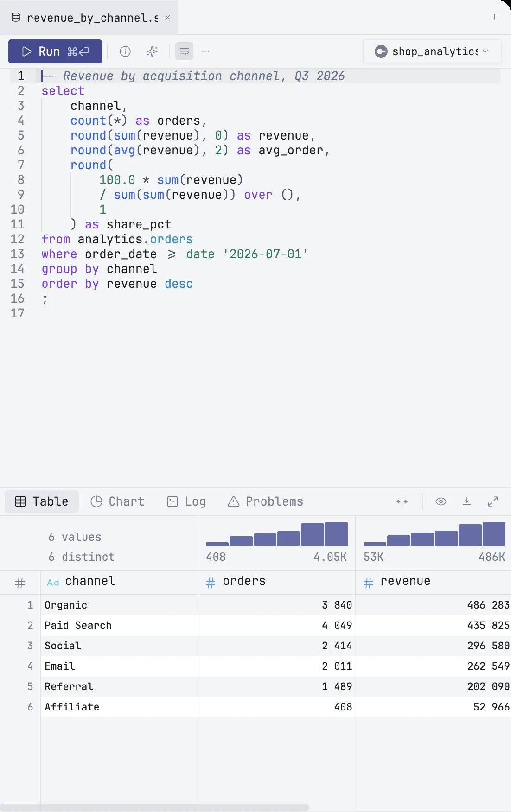Click the row number header cell
Image resolution: width=511 pixels, height=812 pixels.
click(x=20, y=583)
